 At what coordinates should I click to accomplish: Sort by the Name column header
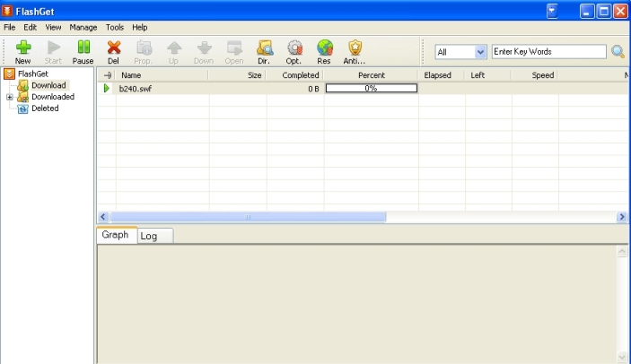tap(162, 75)
